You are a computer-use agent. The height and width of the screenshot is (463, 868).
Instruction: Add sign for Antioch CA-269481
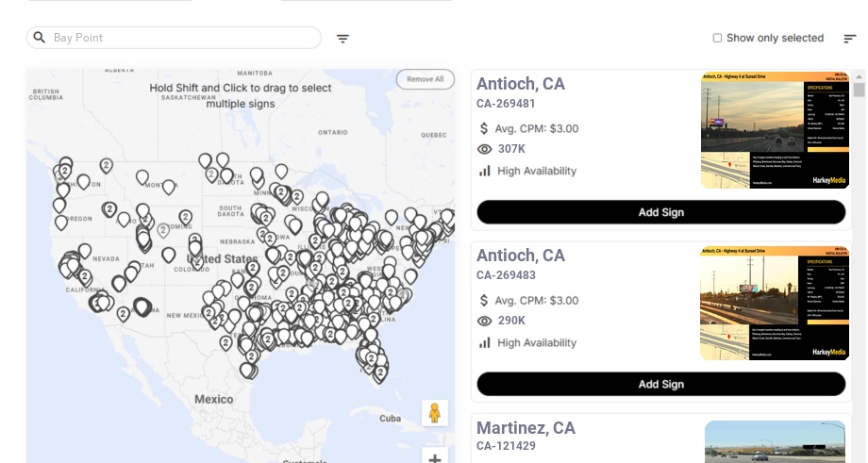660,212
